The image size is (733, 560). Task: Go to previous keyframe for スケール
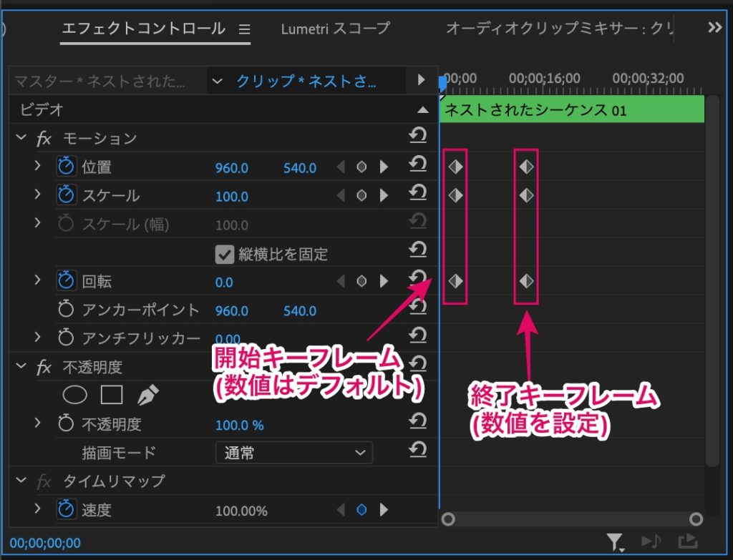341,195
